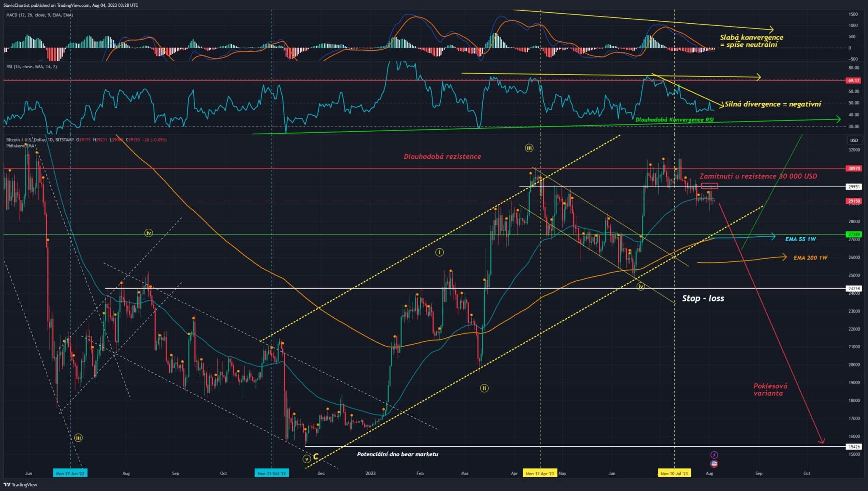Select the Poklesová varianta annotation
Screen dimensions: 868x491
tap(771, 389)
